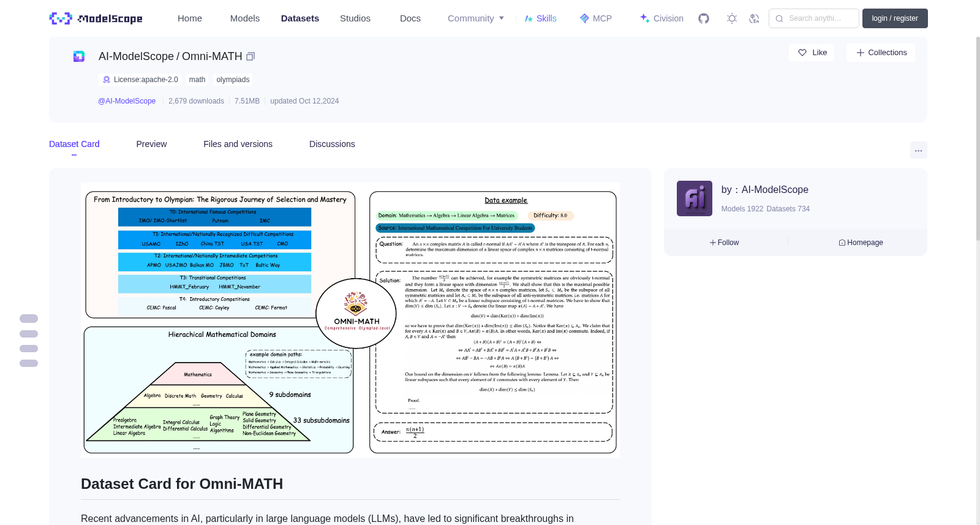Click the ModelScope logo
This screenshot has width=980, height=525.
click(x=96, y=18)
